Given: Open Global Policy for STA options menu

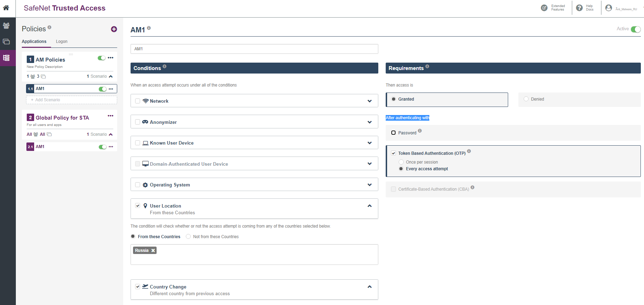Looking at the screenshot, I should tap(111, 116).
